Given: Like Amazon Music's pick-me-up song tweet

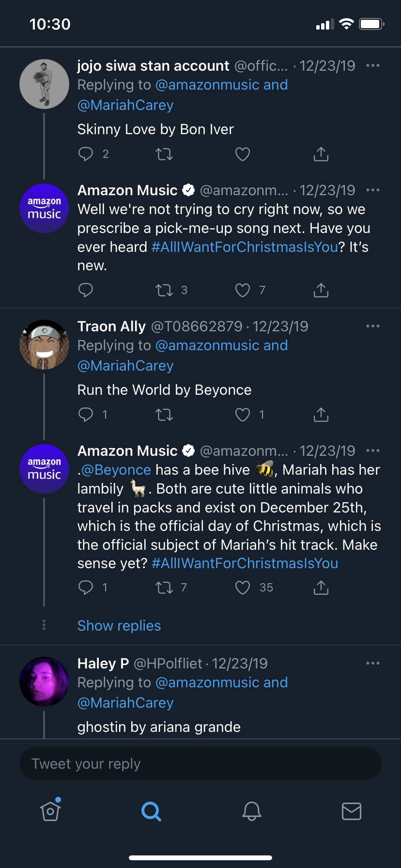Looking at the screenshot, I should (x=243, y=290).
